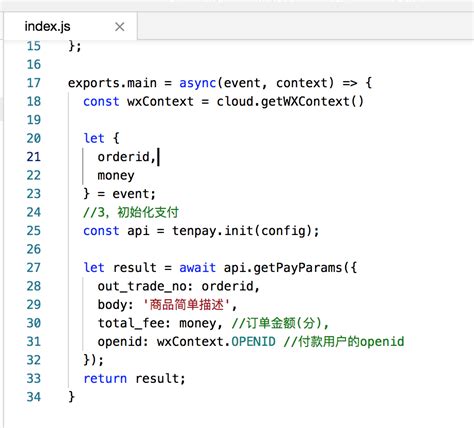Click closing brace on line 34
This screenshot has height=428, width=474.
pos(71,397)
